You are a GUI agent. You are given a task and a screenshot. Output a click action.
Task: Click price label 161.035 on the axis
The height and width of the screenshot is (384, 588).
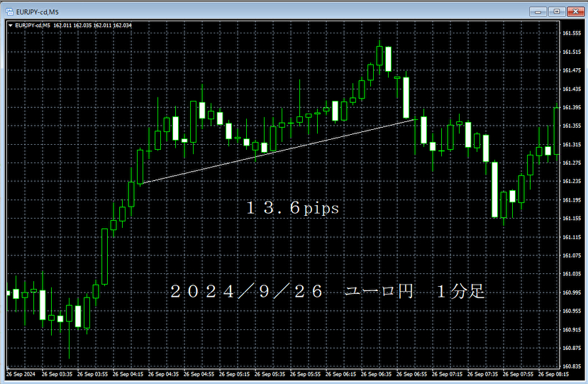[572, 275]
